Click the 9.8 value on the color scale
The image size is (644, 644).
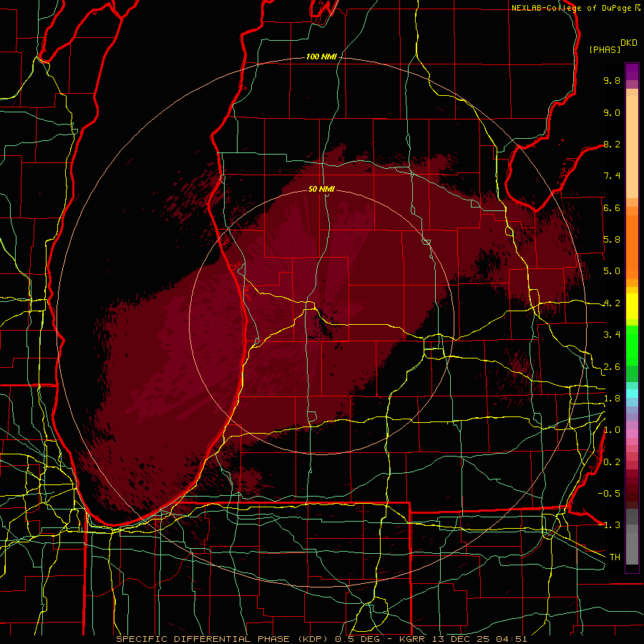click(x=612, y=80)
